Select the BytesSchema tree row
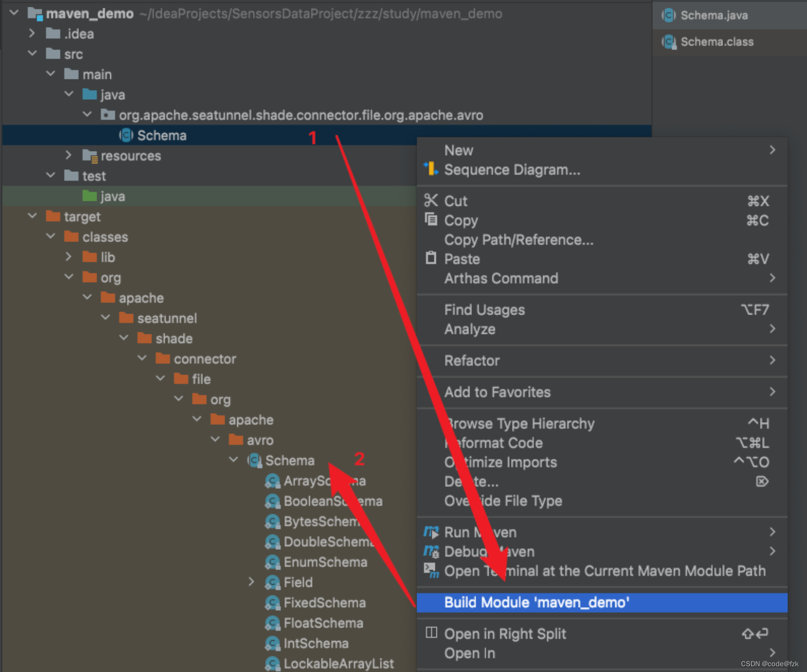807x672 pixels. click(209, 522)
